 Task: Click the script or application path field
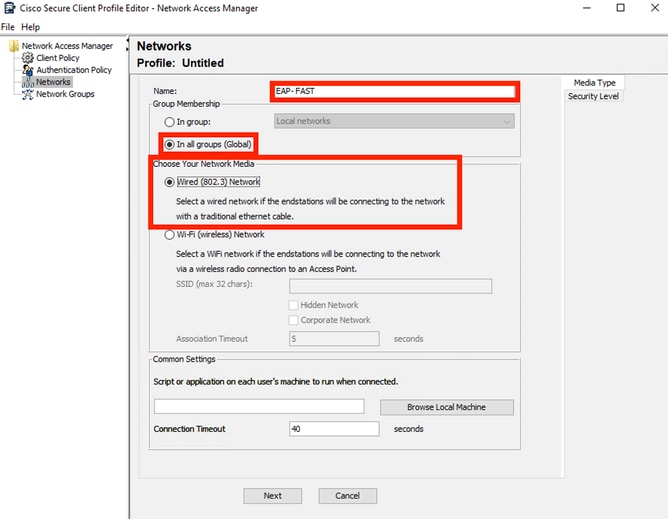point(259,407)
